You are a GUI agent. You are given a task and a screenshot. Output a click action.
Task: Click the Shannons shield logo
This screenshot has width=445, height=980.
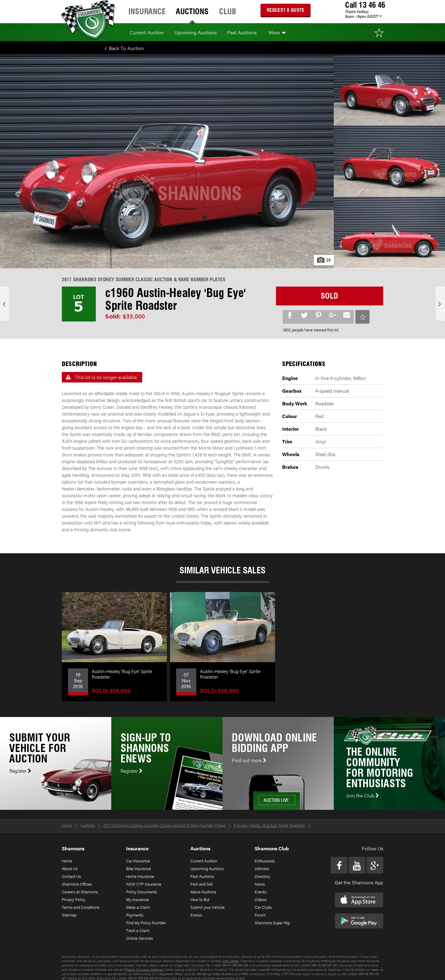click(x=88, y=20)
